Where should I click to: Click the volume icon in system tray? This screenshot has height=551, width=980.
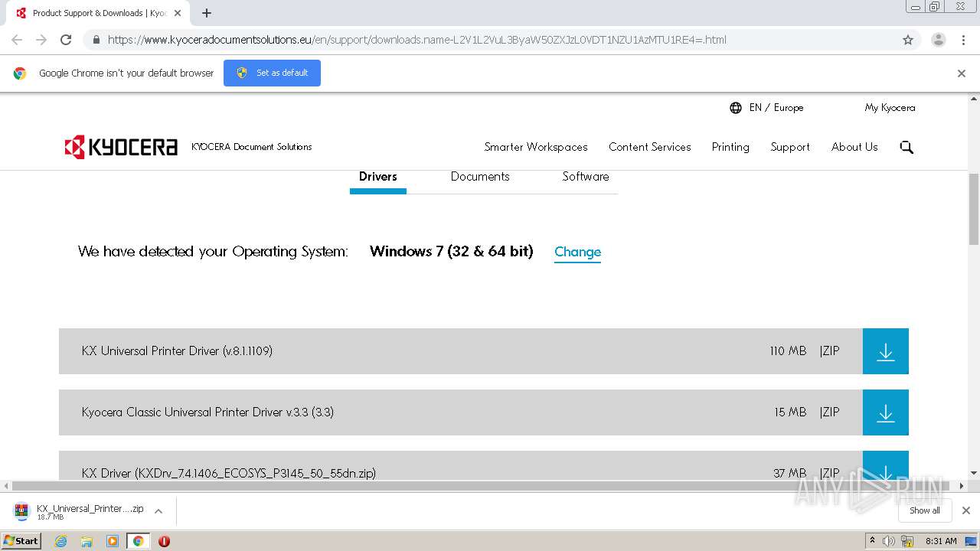tap(889, 541)
